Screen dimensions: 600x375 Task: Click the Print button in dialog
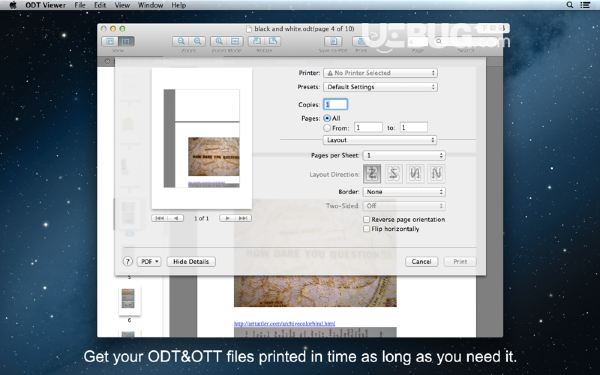coord(460,261)
